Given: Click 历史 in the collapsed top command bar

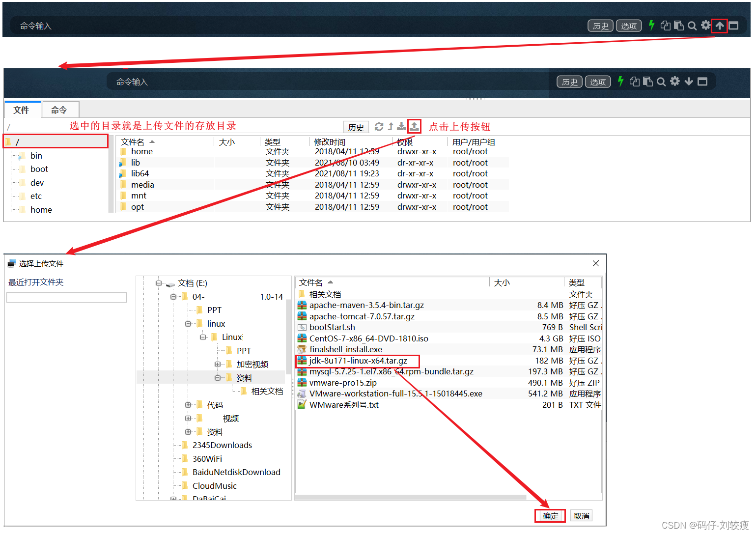Looking at the screenshot, I should [x=600, y=26].
